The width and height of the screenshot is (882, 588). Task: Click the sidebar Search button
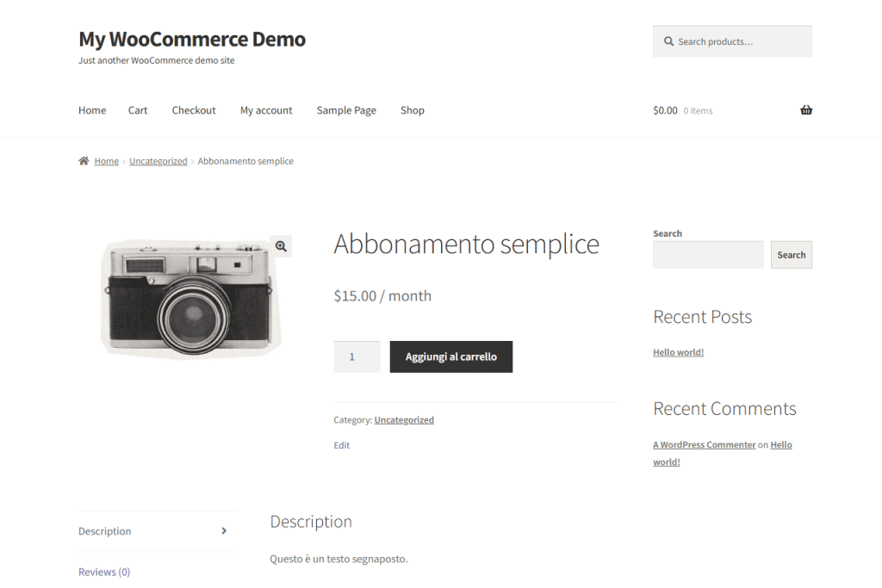coord(791,254)
